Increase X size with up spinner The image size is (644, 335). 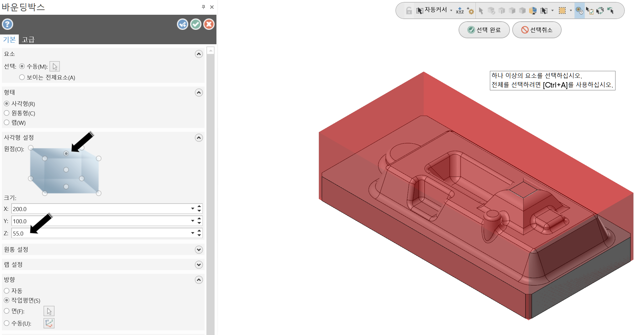click(x=199, y=206)
